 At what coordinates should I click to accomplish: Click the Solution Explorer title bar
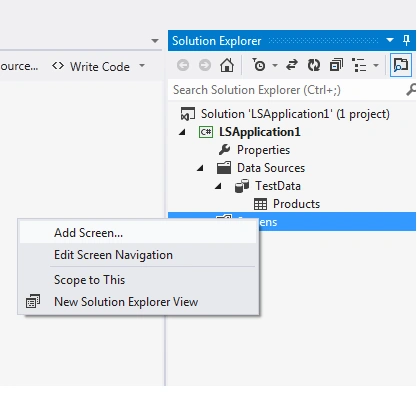292,40
